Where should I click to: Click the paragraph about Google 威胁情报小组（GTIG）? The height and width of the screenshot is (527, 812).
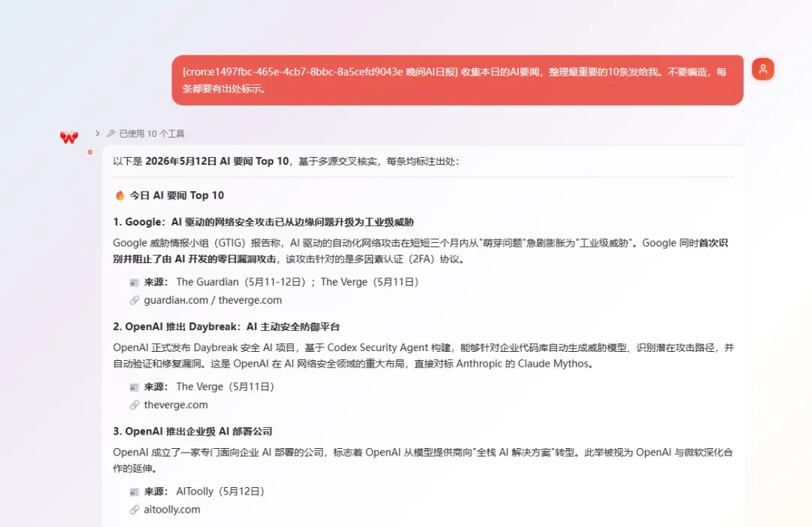(x=420, y=251)
